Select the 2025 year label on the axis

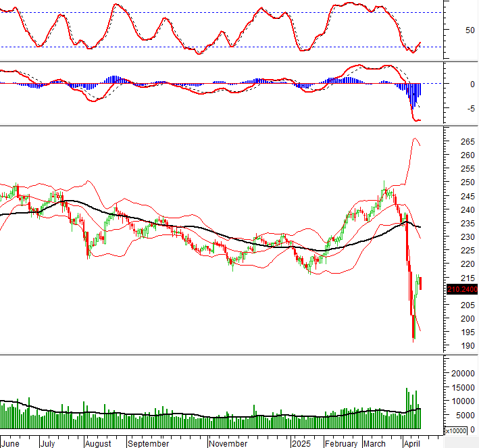(x=301, y=444)
